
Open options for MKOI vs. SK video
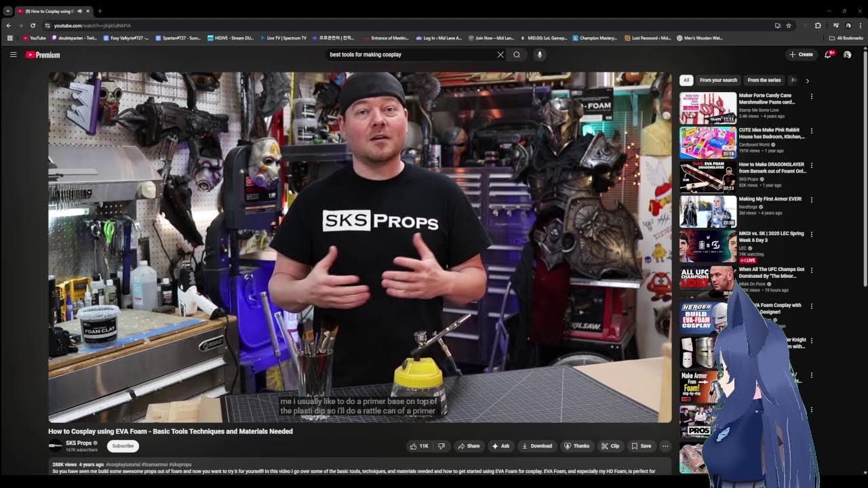(x=811, y=235)
